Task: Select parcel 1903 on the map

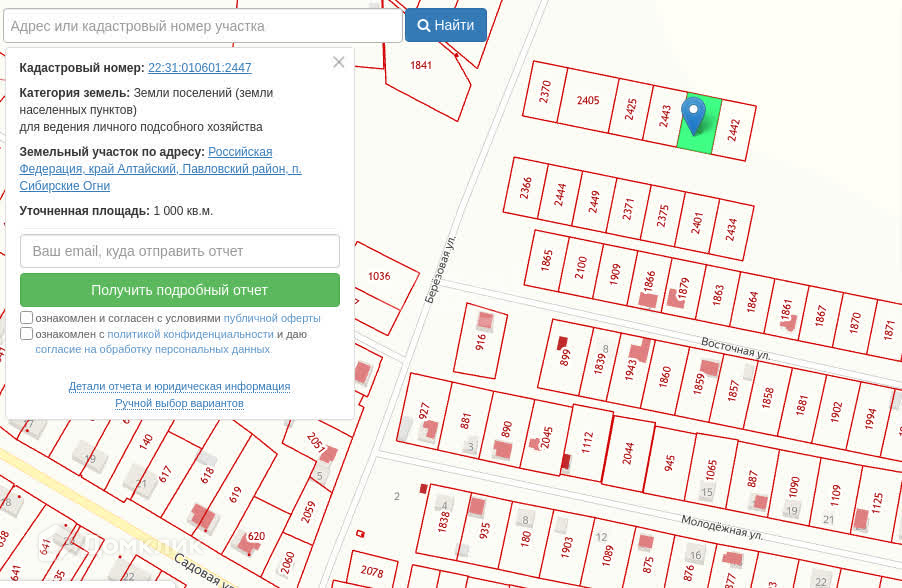Action: (566, 548)
